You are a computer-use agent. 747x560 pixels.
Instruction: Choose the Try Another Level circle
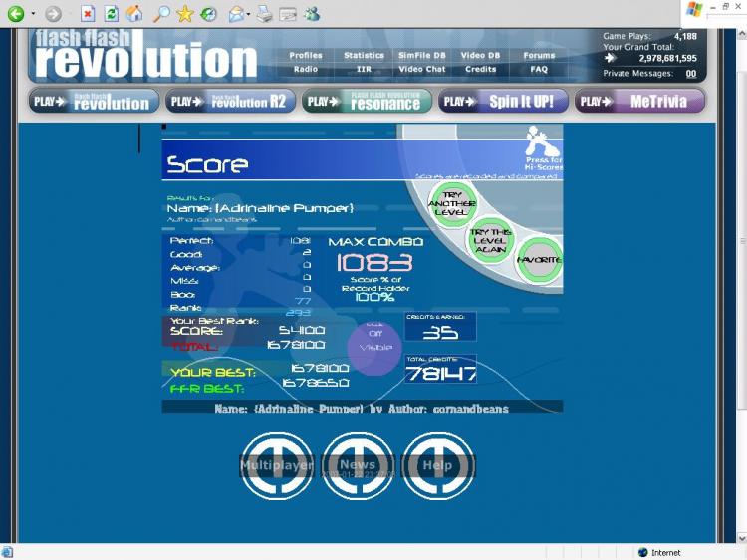tap(452, 204)
